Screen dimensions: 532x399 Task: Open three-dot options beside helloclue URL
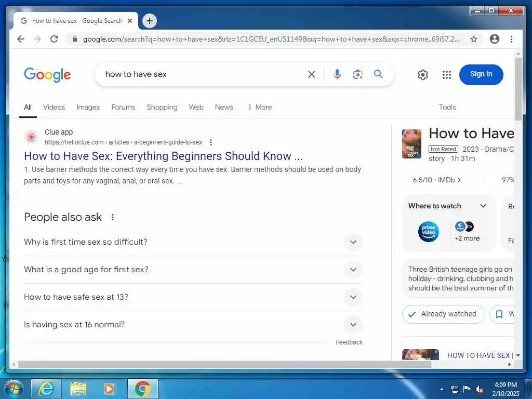click(x=211, y=142)
